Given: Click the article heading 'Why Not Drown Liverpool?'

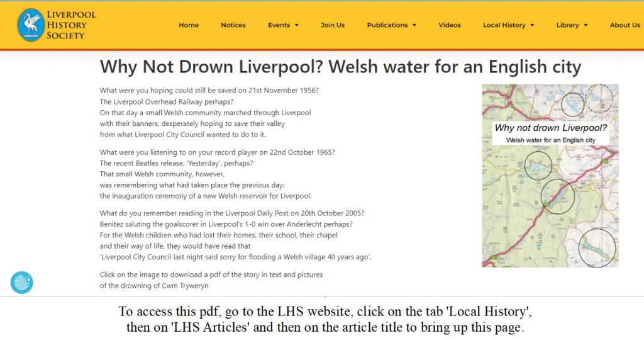Looking at the screenshot, I should tap(340, 67).
